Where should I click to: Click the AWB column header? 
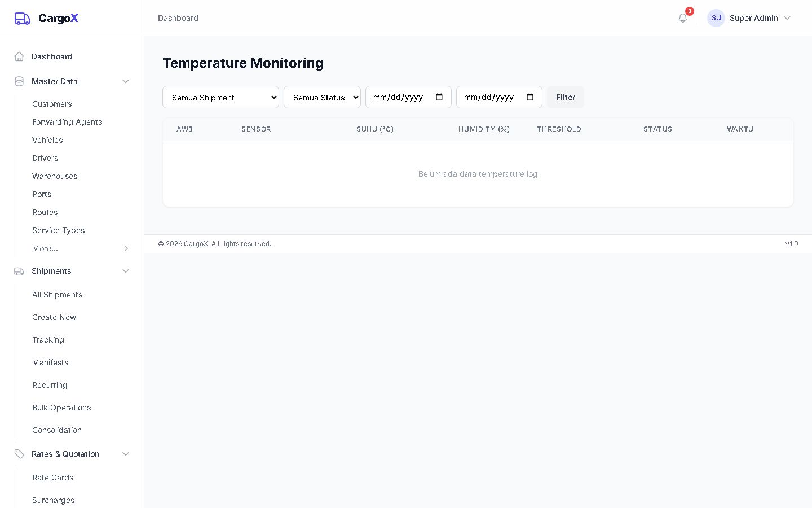(184, 129)
